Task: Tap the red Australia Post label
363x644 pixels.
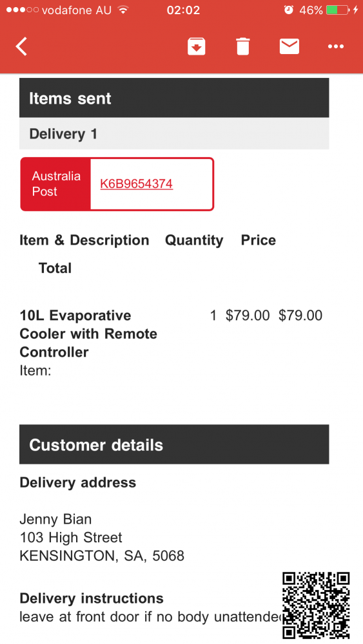Action: click(55, 184)
